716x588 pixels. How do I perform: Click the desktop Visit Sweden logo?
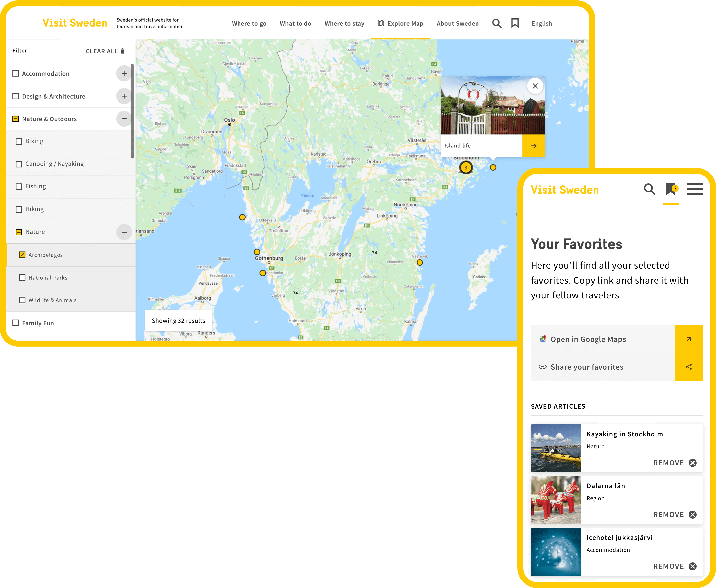pos(74,23)
